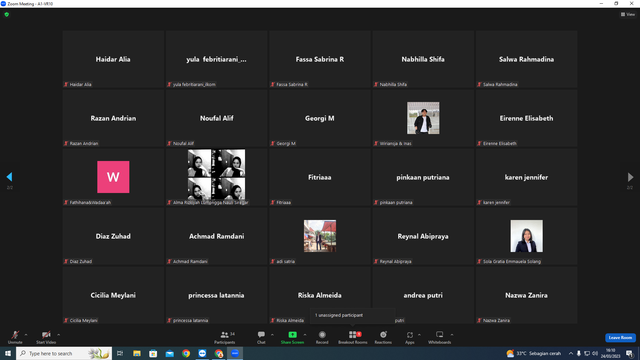Select Sola Gratia Emmauela Solang's photo
Viewport: 640px width, 360px height.
[527, 236]
